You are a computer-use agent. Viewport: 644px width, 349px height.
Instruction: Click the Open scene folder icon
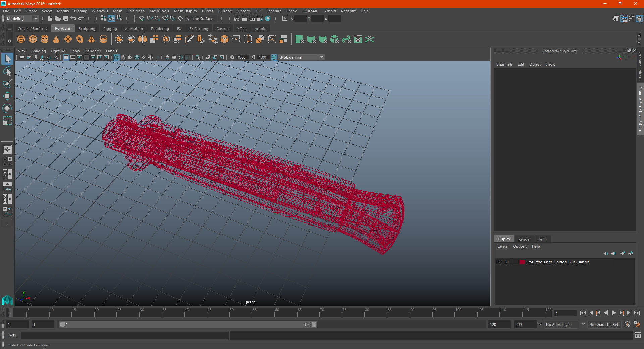point(58,19)
